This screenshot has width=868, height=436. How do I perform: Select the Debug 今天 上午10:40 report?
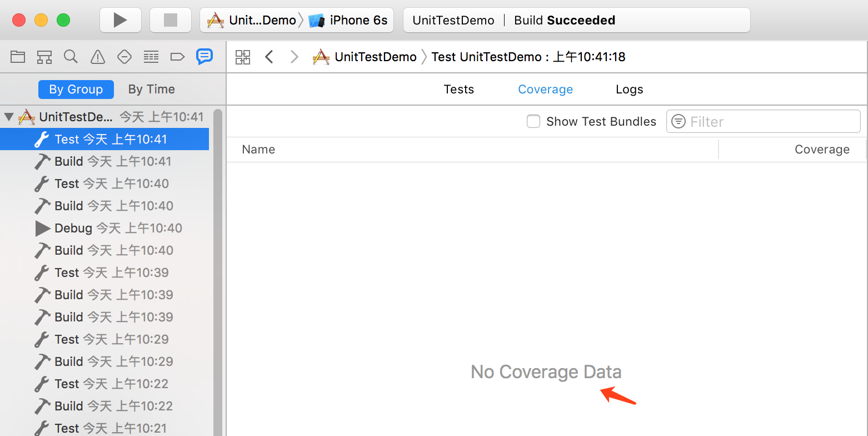104,228
